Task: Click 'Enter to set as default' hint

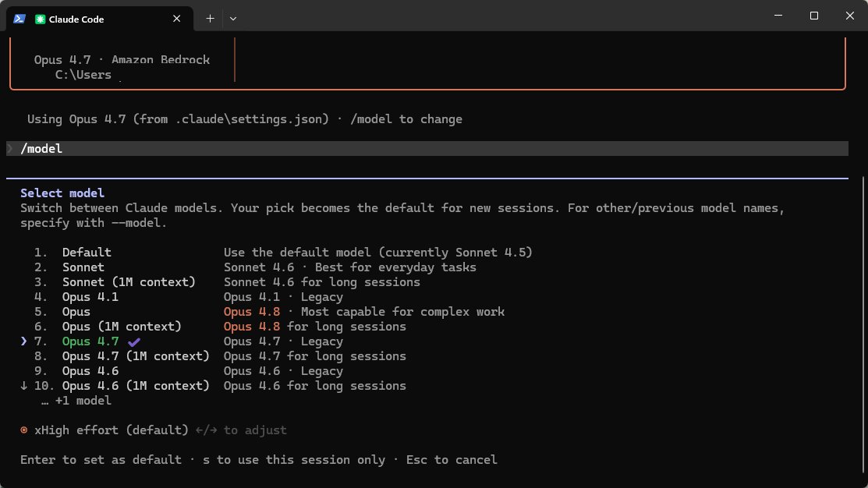Action: [x=101, y=460]
